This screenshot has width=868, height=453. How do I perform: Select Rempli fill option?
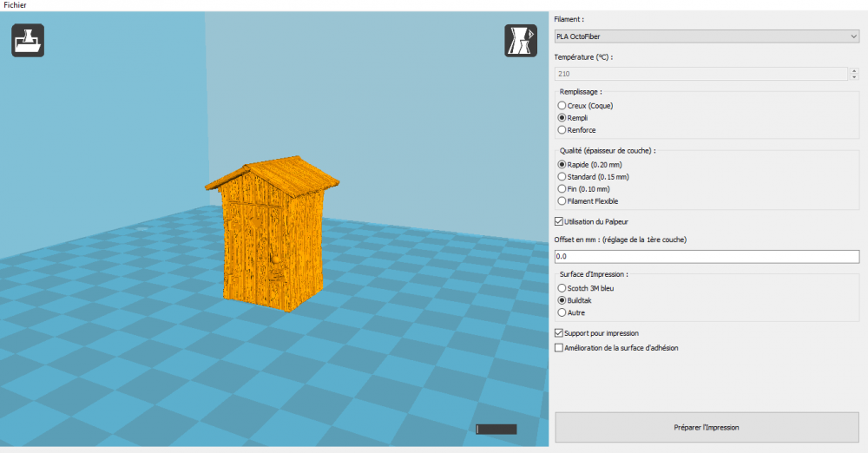click(x=573, y=118)
